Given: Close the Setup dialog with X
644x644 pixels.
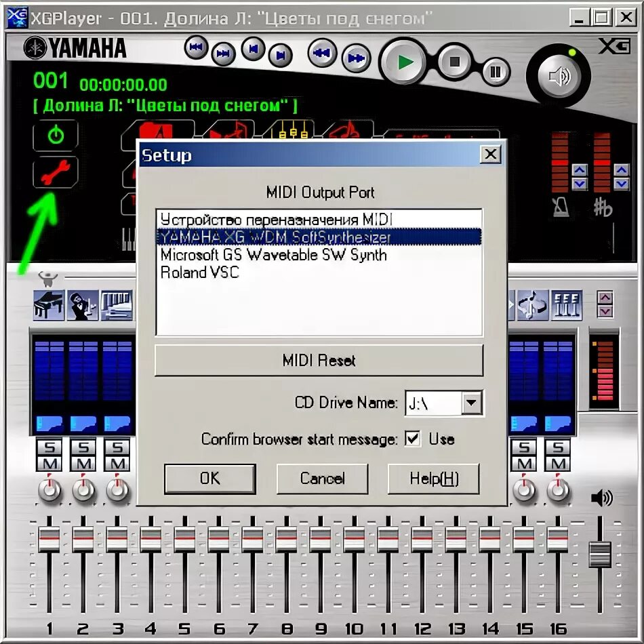Looking at the screenshot, I should (x=490, y=155).
